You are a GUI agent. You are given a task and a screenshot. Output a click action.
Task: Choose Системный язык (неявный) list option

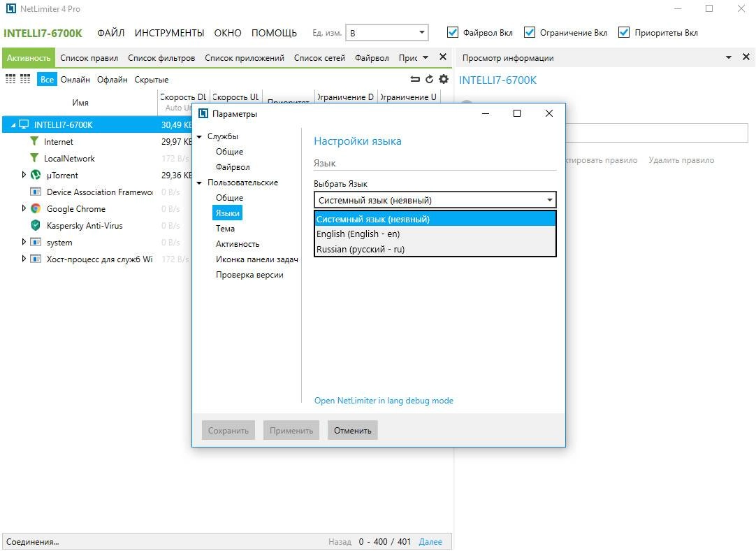(435, 219)
